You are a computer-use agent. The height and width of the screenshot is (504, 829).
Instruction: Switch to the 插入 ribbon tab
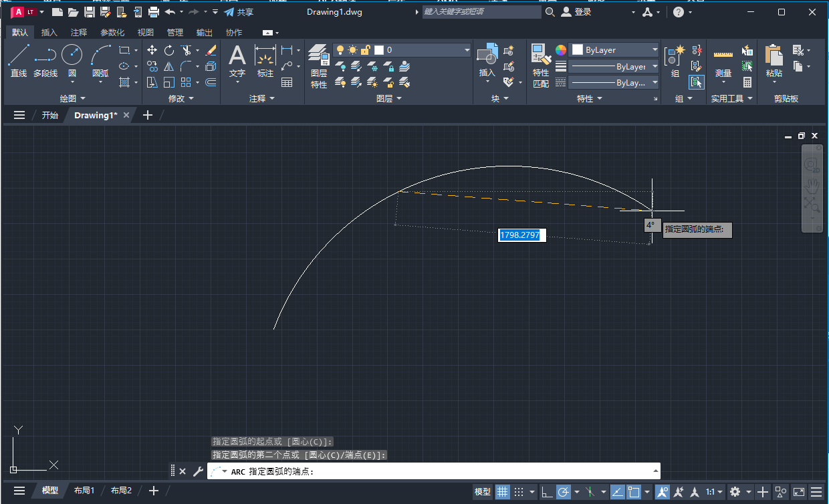(49, 32)
